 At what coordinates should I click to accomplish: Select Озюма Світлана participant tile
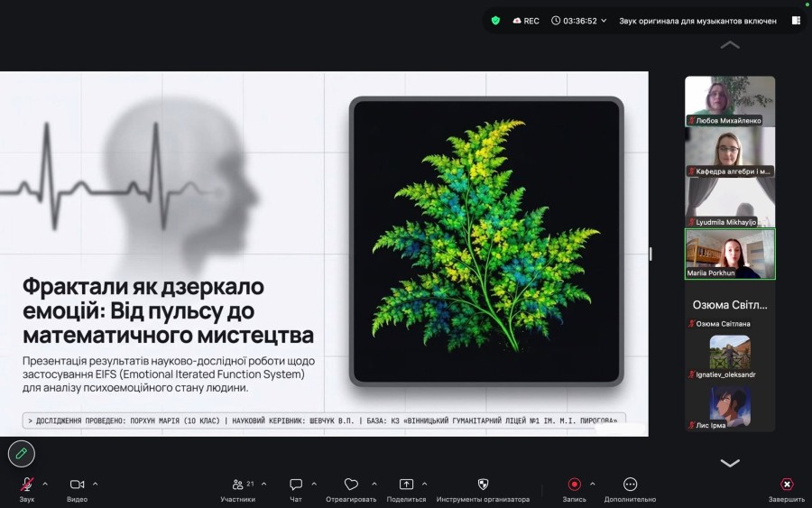[x=730, y=305]
